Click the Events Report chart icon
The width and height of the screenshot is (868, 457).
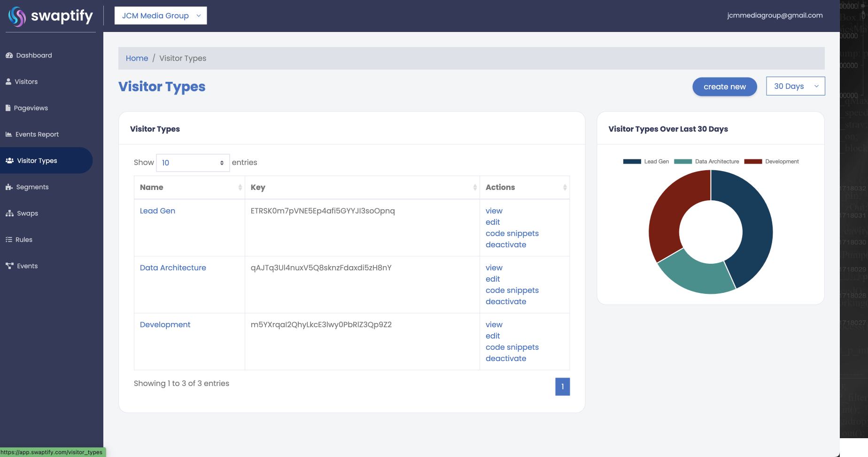(9, 134)
